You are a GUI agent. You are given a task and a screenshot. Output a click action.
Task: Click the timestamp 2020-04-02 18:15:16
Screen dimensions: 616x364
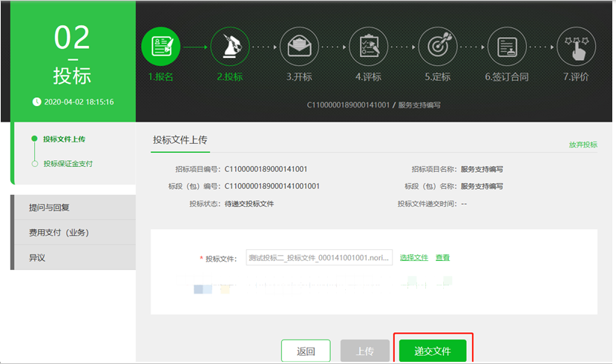79,102
